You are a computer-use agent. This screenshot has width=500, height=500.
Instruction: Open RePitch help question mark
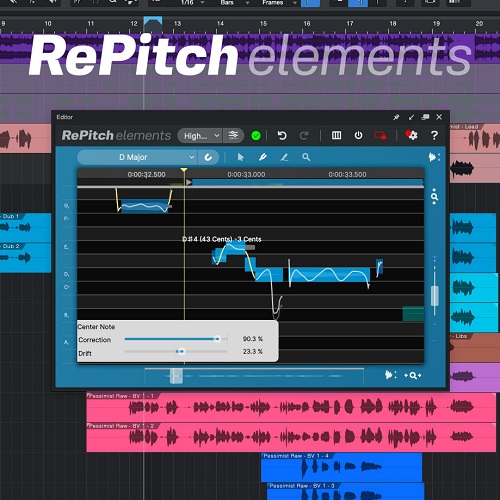(434, 135)
